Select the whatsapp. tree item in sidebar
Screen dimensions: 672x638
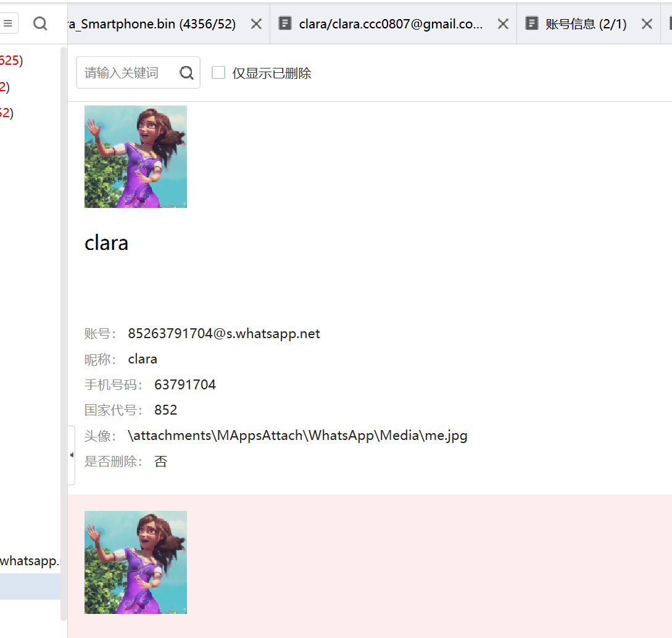click(30, 560)
